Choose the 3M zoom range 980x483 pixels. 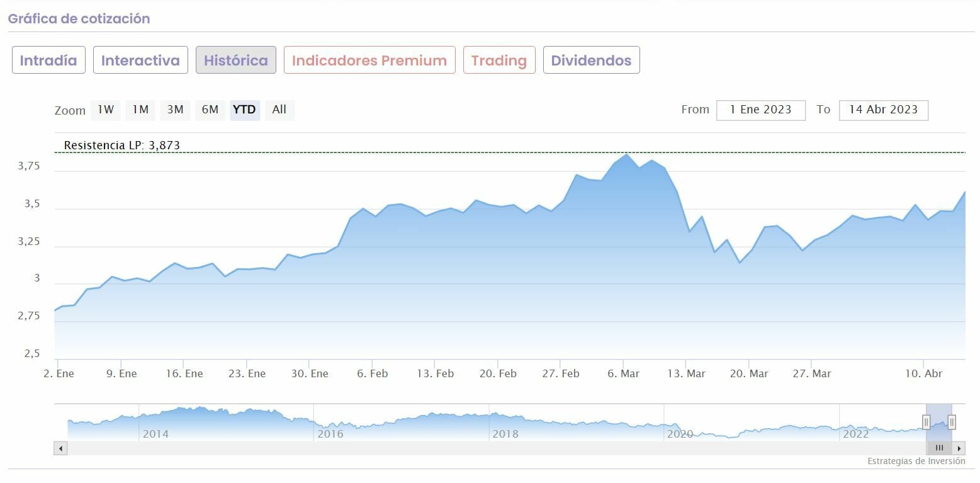click(175, 110)
